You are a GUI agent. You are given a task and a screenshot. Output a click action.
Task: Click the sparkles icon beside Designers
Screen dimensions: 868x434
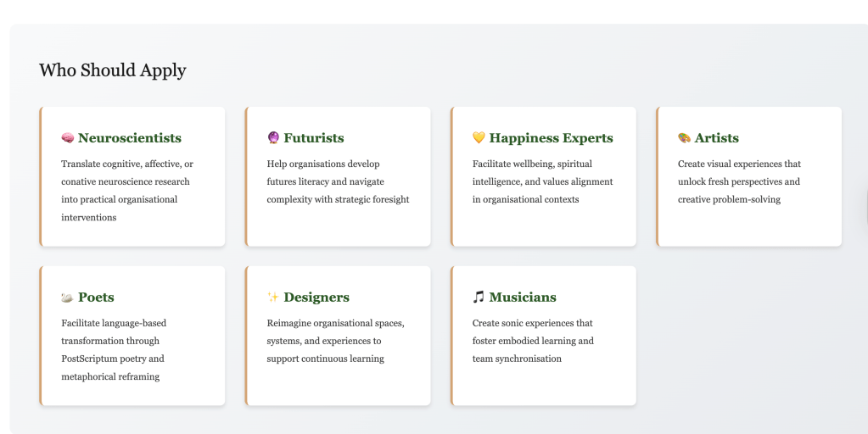coord(273,298)
